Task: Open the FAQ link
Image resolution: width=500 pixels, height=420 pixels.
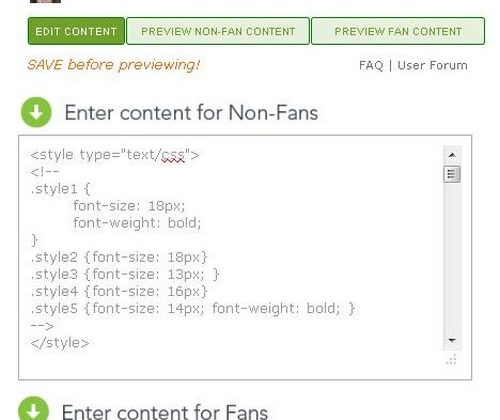Action: [371, 65]
